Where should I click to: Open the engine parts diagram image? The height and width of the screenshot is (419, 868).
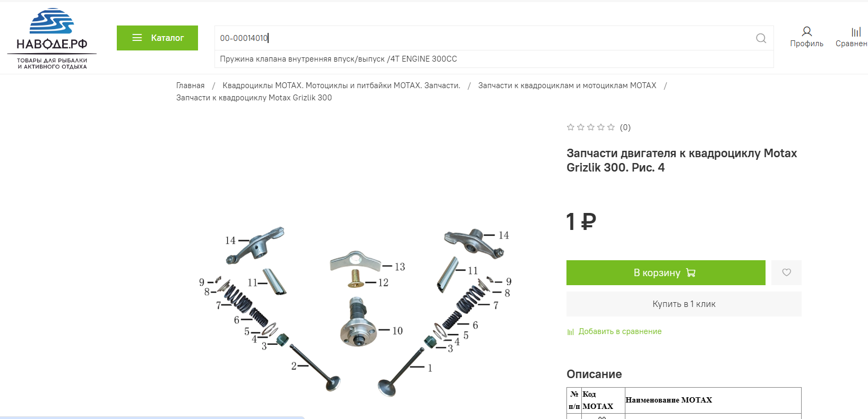pyautogui.click(x=356, y=311)
